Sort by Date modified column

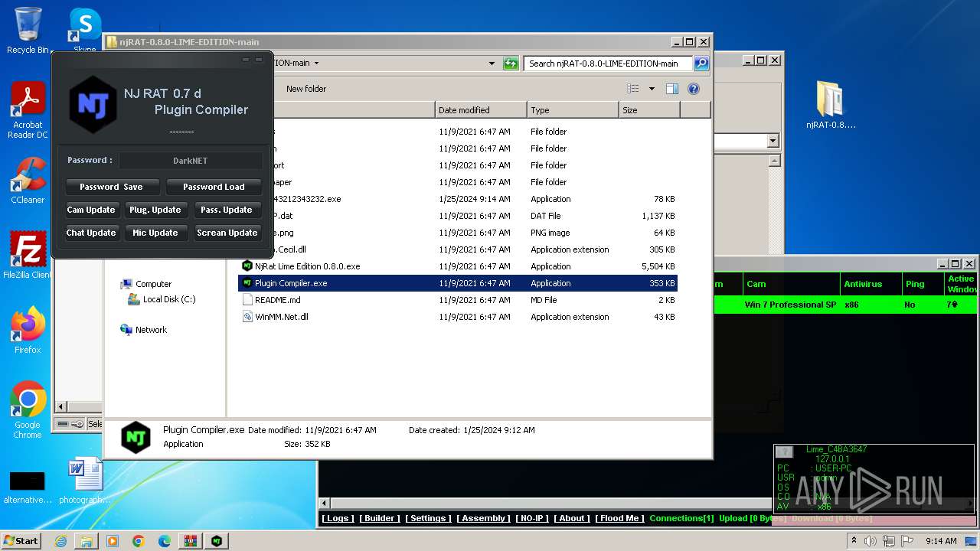pos(481,110)
